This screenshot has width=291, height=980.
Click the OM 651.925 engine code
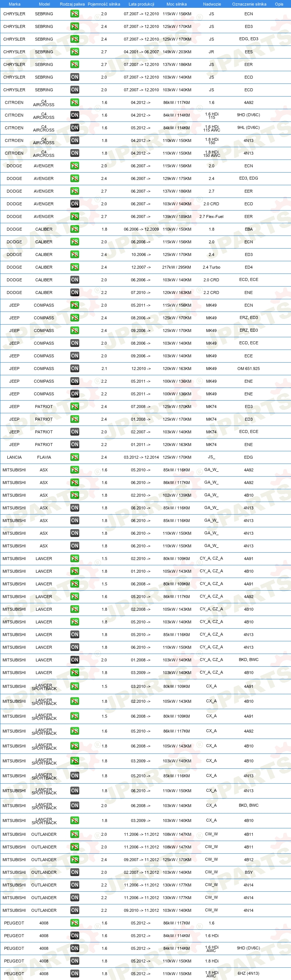click(249, 369)
